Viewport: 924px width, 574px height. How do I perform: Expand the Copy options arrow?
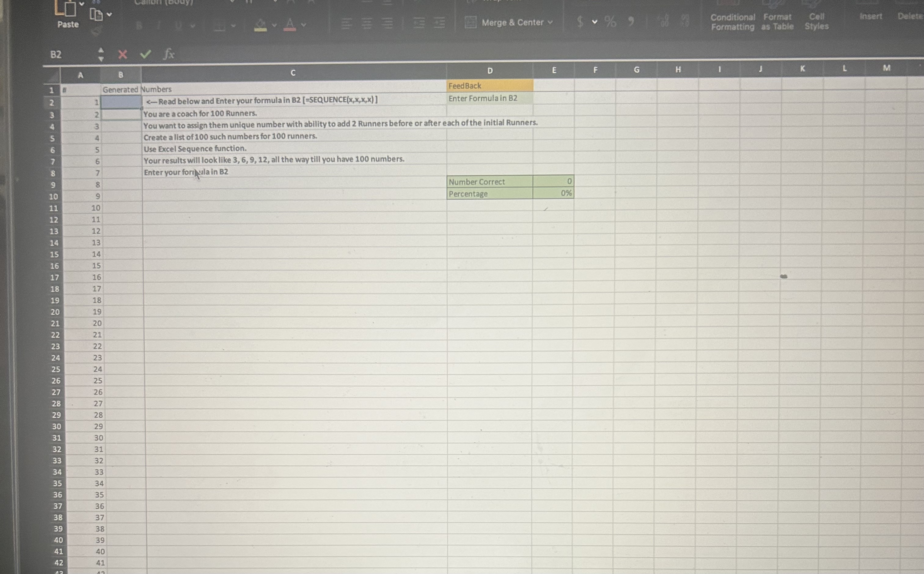point(109,15)
